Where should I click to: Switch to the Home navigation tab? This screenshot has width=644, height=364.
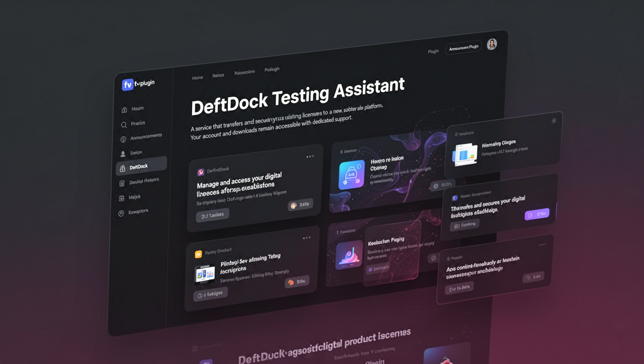(197, 77)
